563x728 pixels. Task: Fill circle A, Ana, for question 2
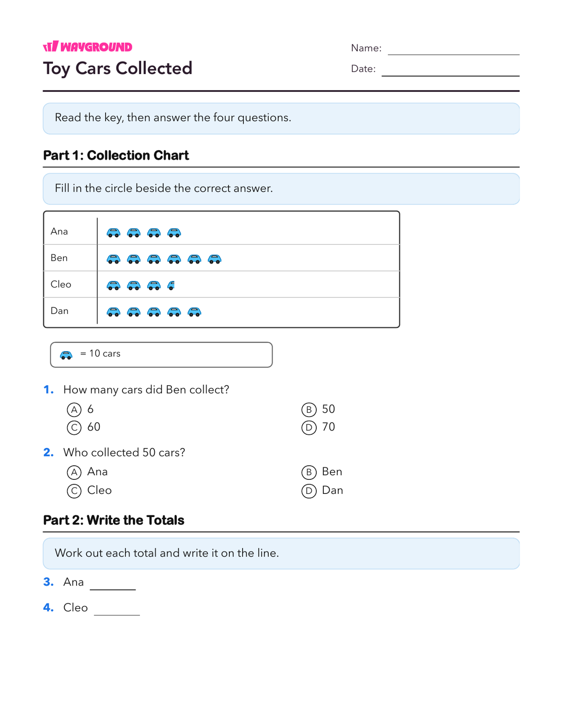click(74, 472)
